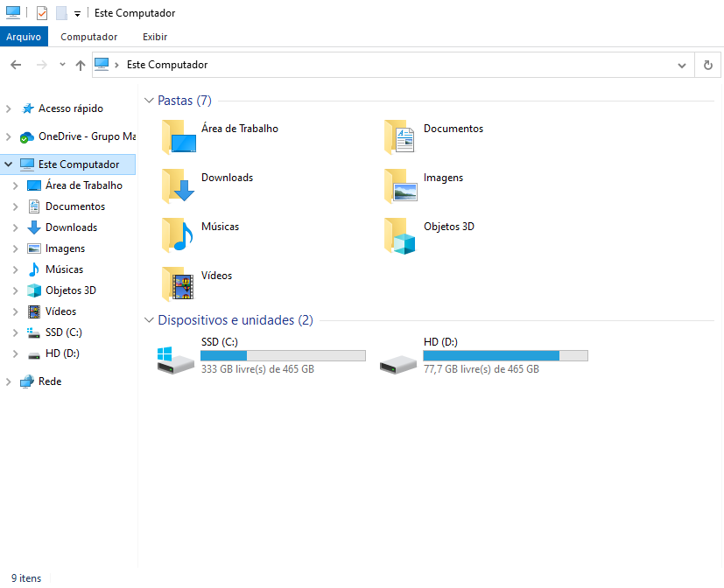The height and width of the screenshot is (588, 724).
Task: Click the 333 GB livre(s) de 465 GB text
Action: coord(257,369)
